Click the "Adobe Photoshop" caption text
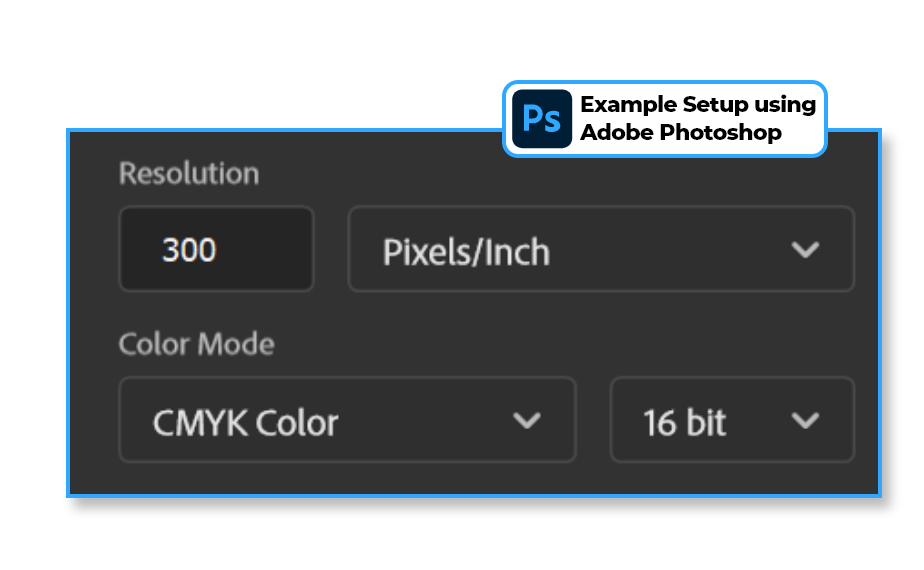Viewport: 924px width, 570px height. (680, 132)
